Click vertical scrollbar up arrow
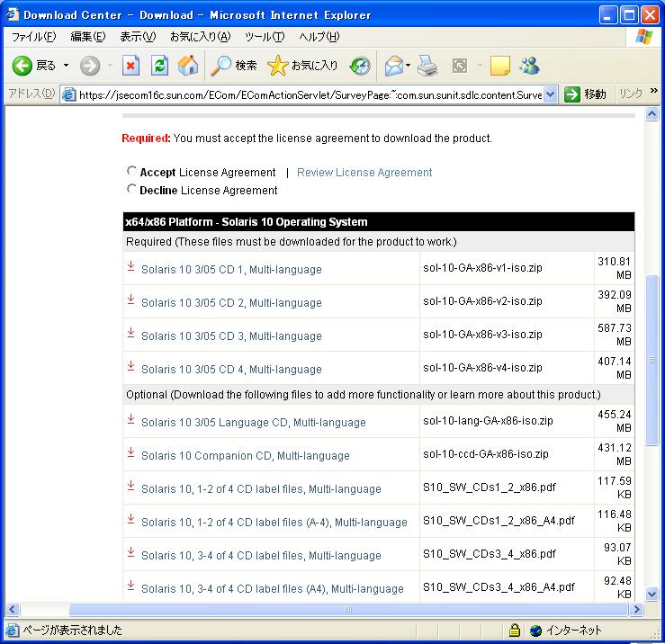 point(652,113)
